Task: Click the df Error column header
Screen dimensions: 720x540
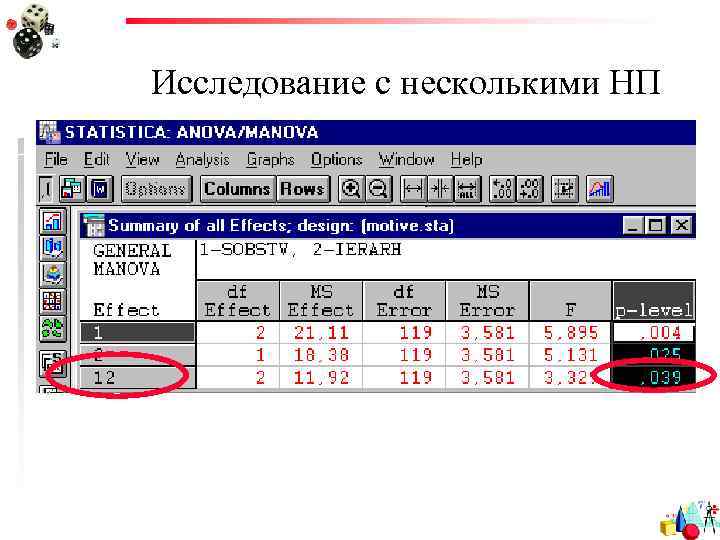Action: point(404,301)
